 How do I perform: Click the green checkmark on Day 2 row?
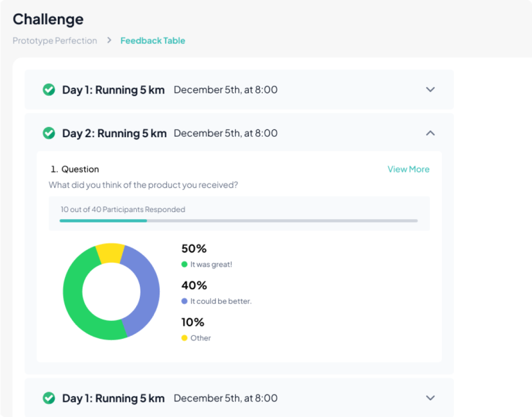click(49, 134)
